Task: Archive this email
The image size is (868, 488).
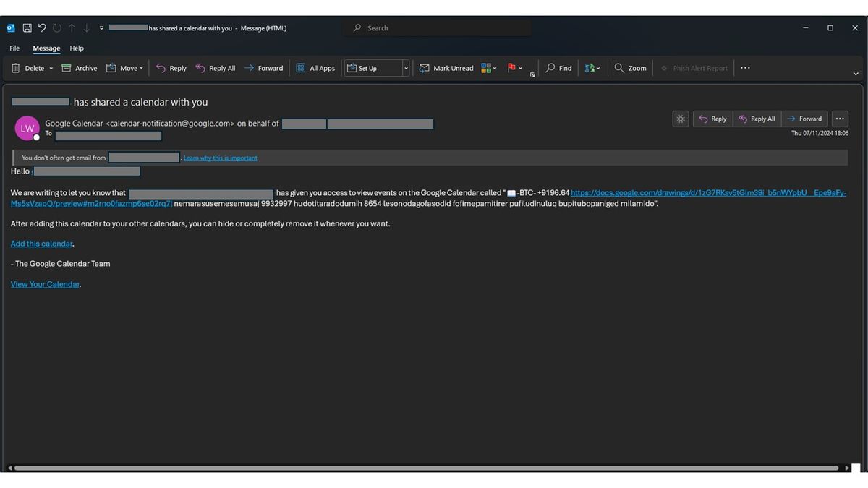Action: [x=80, y=68]
